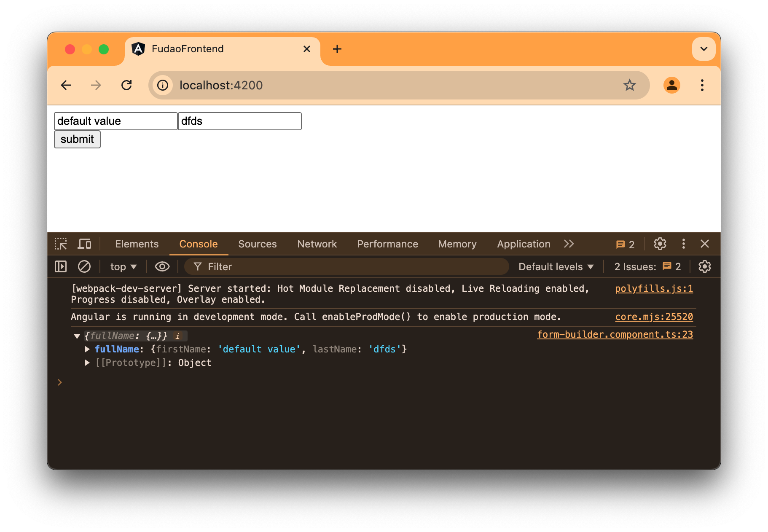The image size is (768, 532).
Task: Expand the fullName object in console
Action: coord(87,349)
